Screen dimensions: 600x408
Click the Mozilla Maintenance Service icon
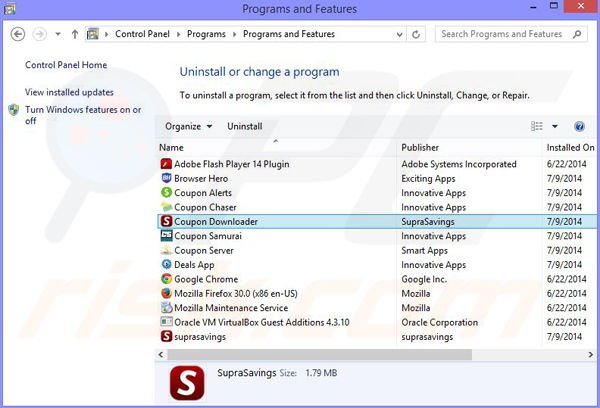(166, 307)
